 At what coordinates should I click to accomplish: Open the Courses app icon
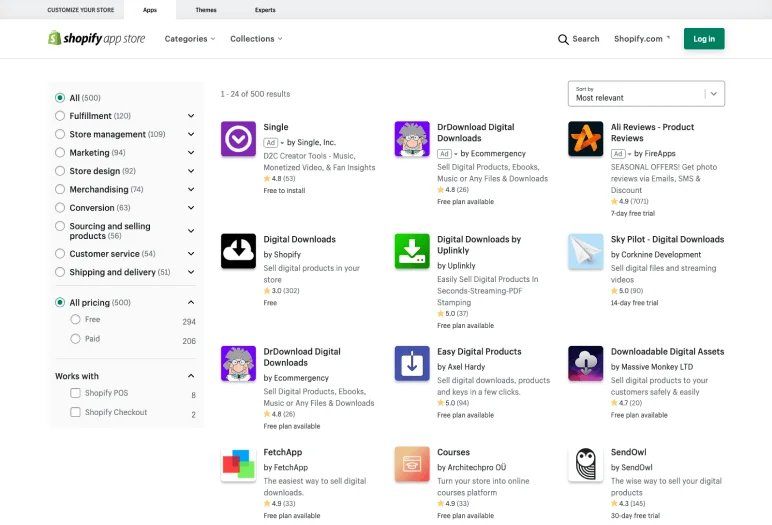(x=412, y=464)
